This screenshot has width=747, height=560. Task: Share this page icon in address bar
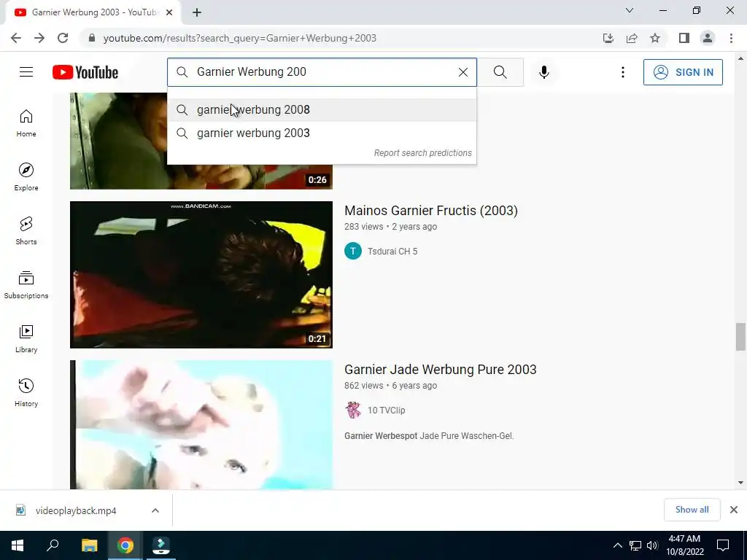pyautogui.click(x=632, y=38)
